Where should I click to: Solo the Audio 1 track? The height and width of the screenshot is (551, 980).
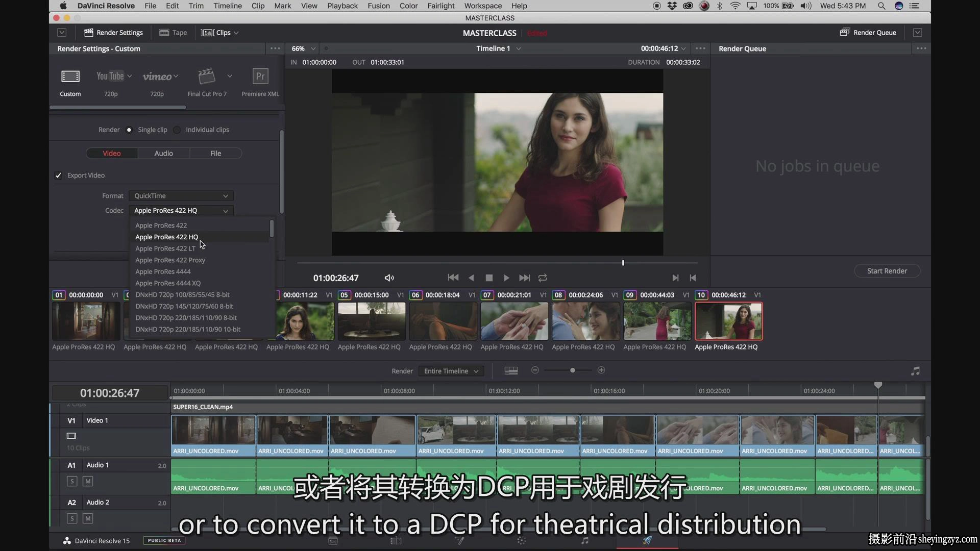pyautogui.click(x=72, y=481)
